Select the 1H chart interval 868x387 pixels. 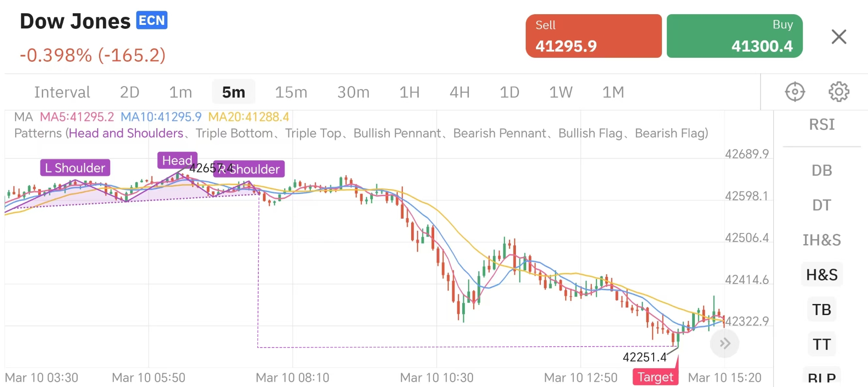click(x=409, y=92)
